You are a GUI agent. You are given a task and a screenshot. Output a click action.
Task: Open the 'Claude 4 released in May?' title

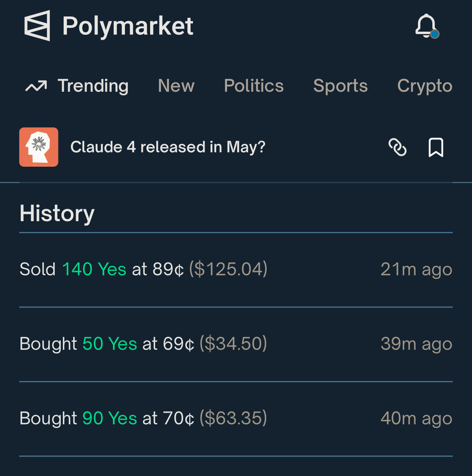(x=168, y=147)
